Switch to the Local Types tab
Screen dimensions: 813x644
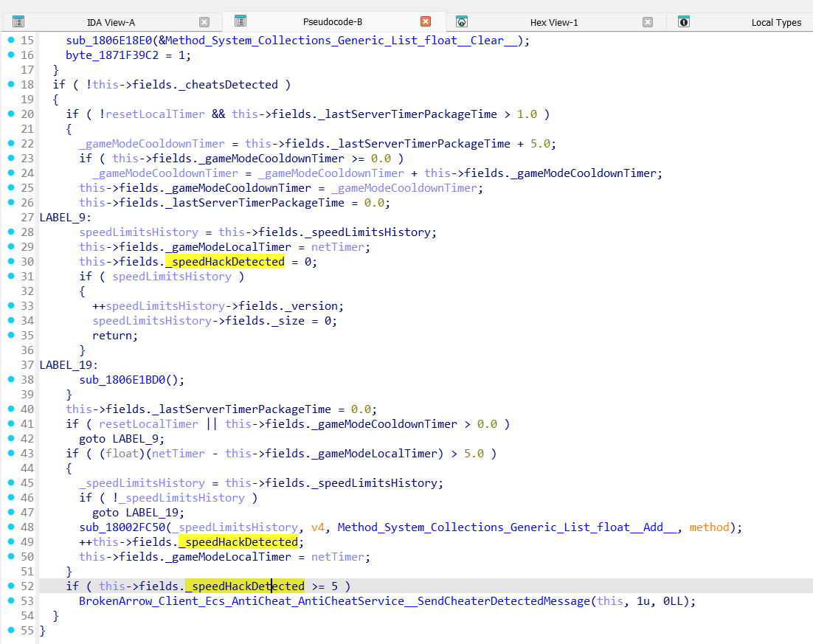775,22
